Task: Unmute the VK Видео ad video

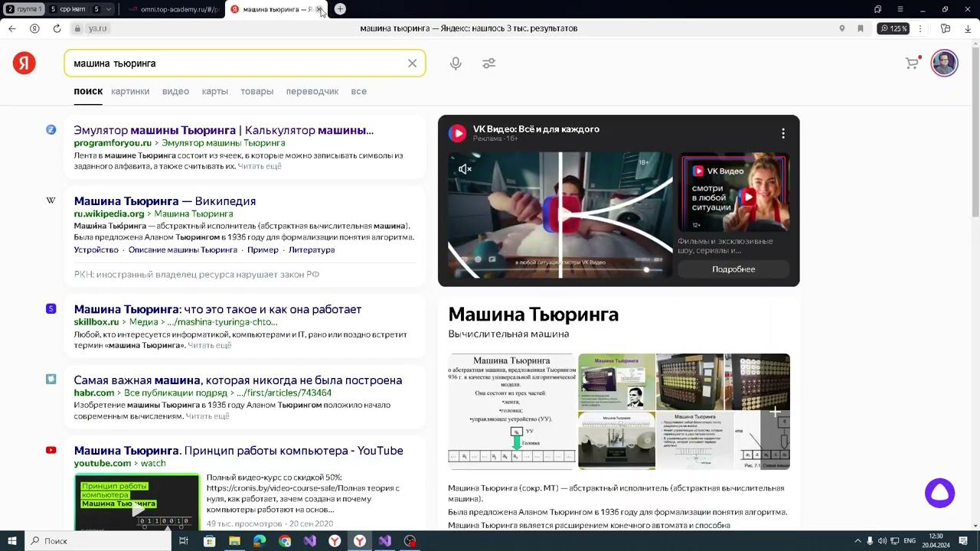Action: [465, 169]
